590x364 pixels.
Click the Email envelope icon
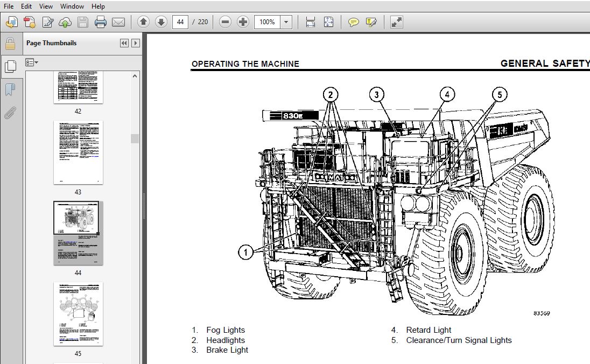118,22
